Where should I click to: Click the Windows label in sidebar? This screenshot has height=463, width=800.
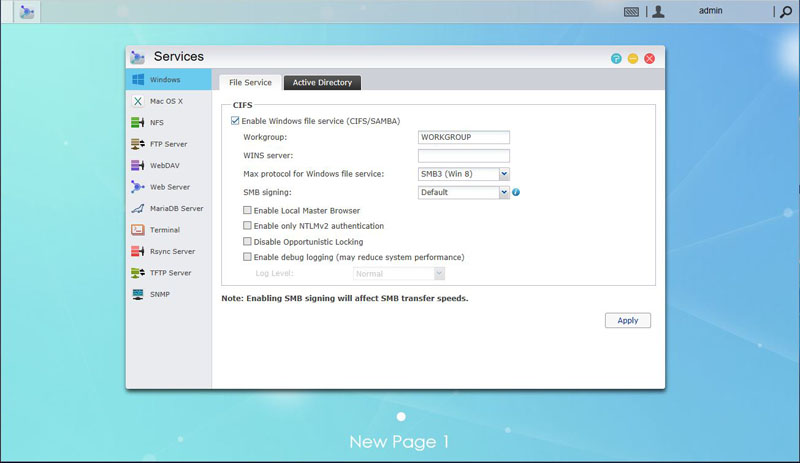(x=165, y=80)
